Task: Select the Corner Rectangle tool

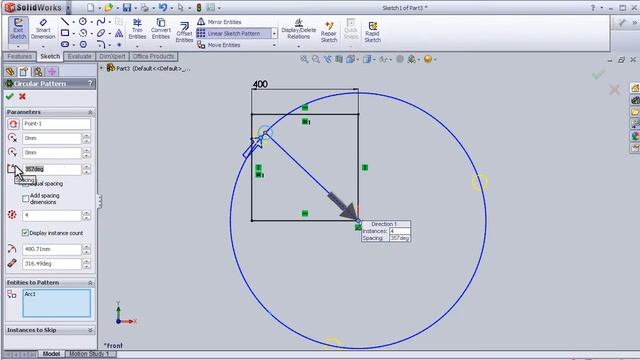Action: [64, 33]
